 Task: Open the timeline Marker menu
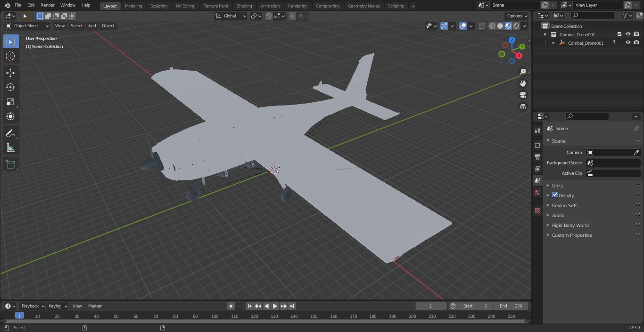95,306
